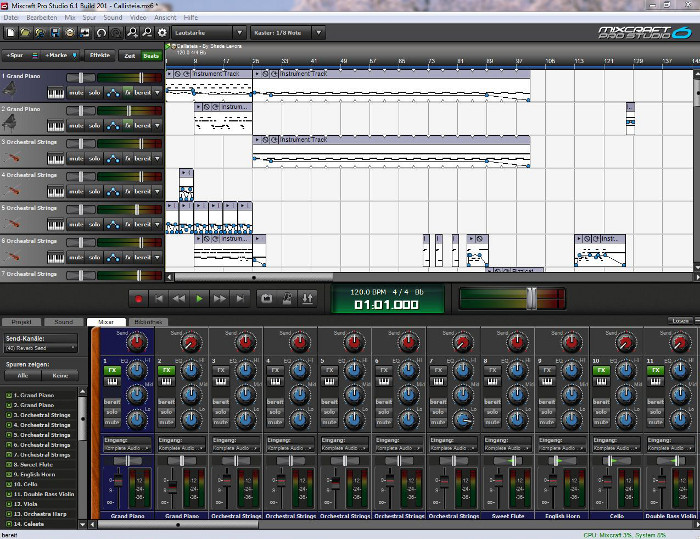This screenshot has width=700, height=539.
Task: Switch to the Sound tab
Action: pos(63,322)
